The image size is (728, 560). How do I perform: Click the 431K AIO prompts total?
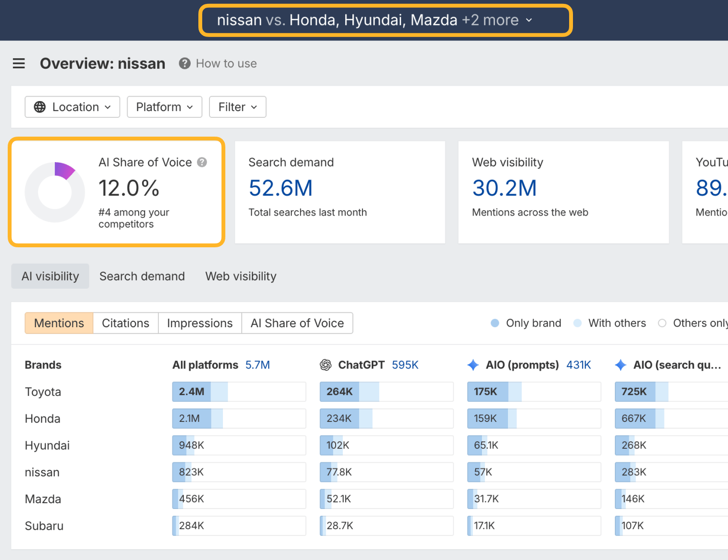pos(579,365)
